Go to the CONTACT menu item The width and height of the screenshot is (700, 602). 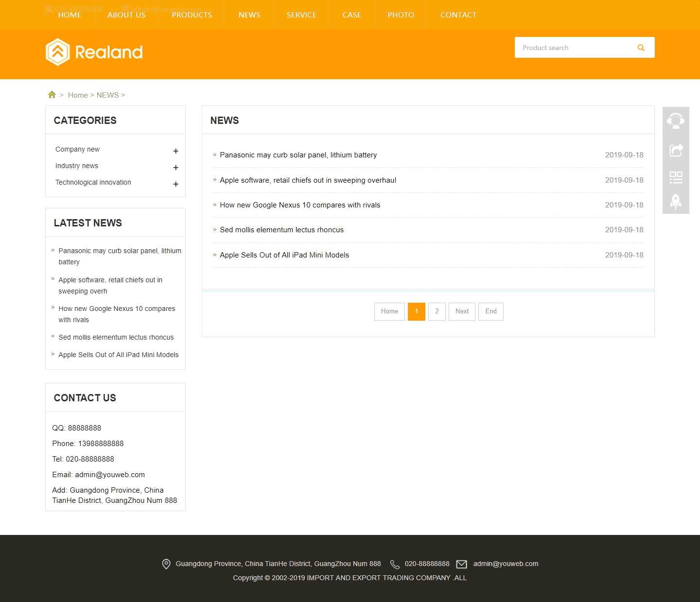(458, 15)
